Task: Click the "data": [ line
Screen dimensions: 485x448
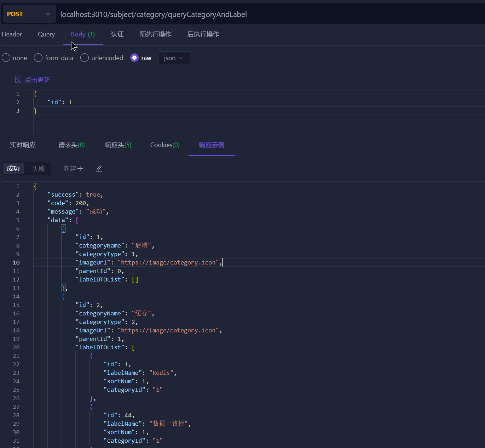Action: pos(63,220)
